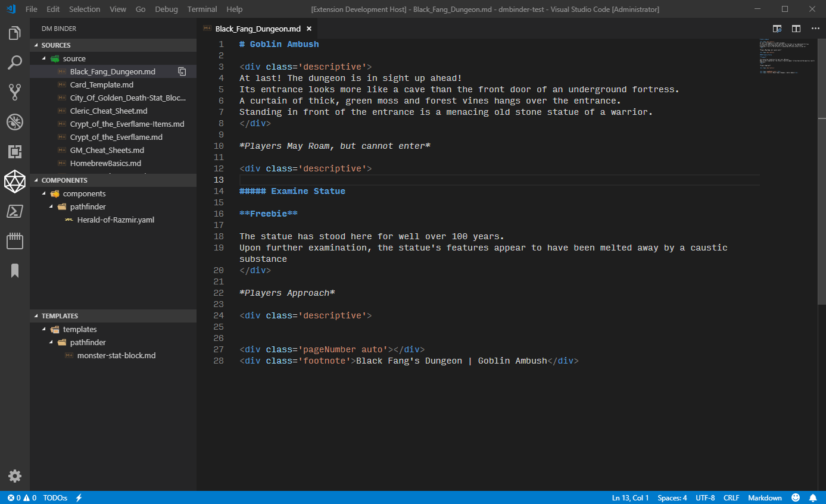
Task: Change language mode Markdown
Action: coord(765,497)
